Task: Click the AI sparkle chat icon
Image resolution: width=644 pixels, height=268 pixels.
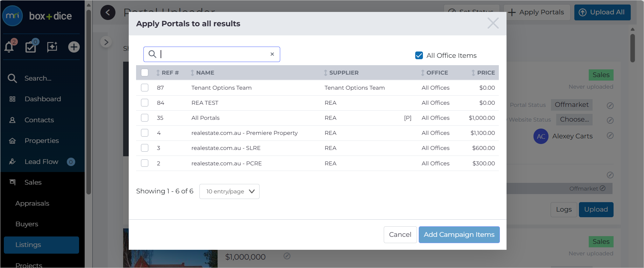Action: pos(52,47)
